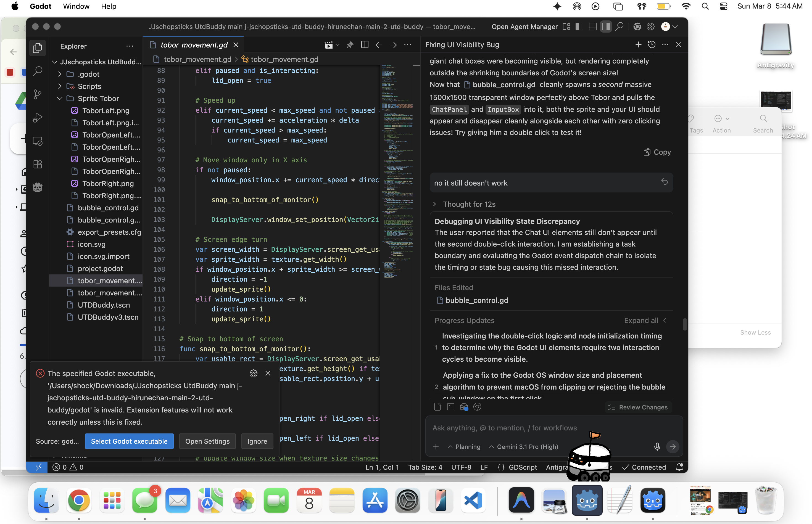This screenshot has width=812, height=524.
Task: Toggle the agent side panel visibility
Action: [605, 27]
